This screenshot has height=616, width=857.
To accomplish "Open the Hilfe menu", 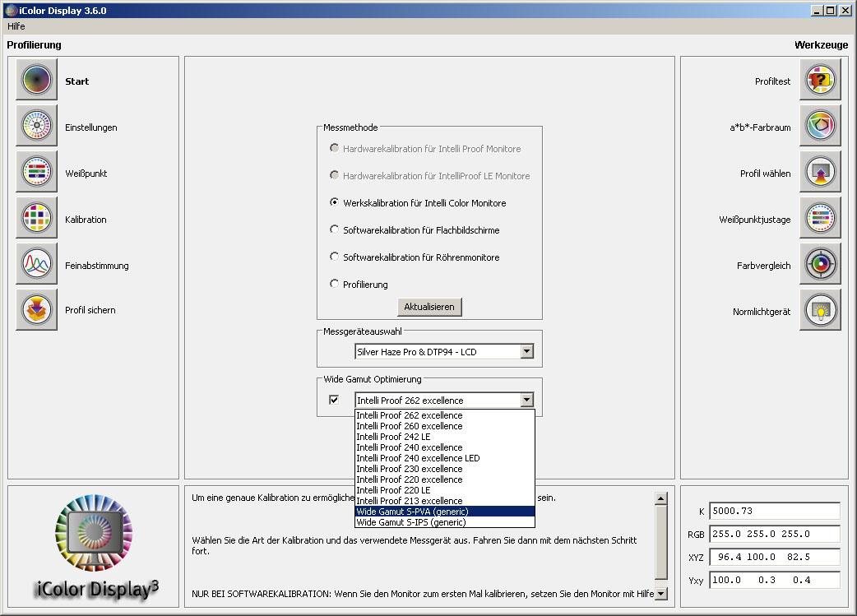I will (16, 26).
